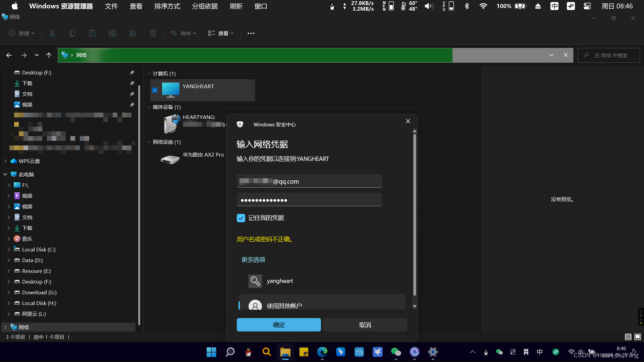Click the Delete trash toolbar icon
This screenshot has height=362, width=644.
[x=153, y=33]
